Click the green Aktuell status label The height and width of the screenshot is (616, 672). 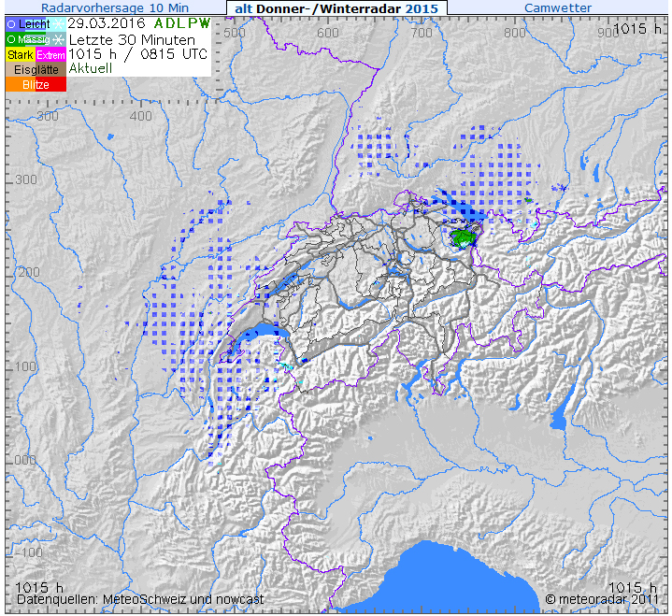tap(91, 68)
